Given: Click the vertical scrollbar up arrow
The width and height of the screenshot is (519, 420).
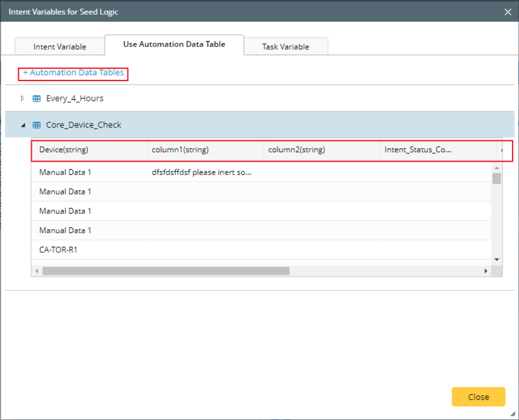Looking at the screenshot, I should tap(497, 169).
